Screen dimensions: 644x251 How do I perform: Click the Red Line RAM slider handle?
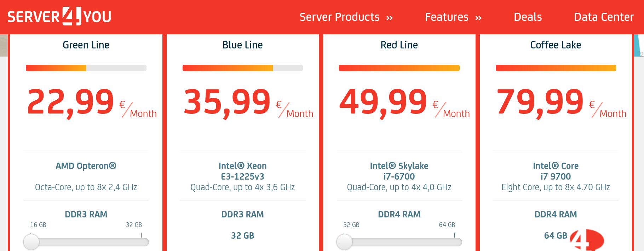[x=344, y=242]
